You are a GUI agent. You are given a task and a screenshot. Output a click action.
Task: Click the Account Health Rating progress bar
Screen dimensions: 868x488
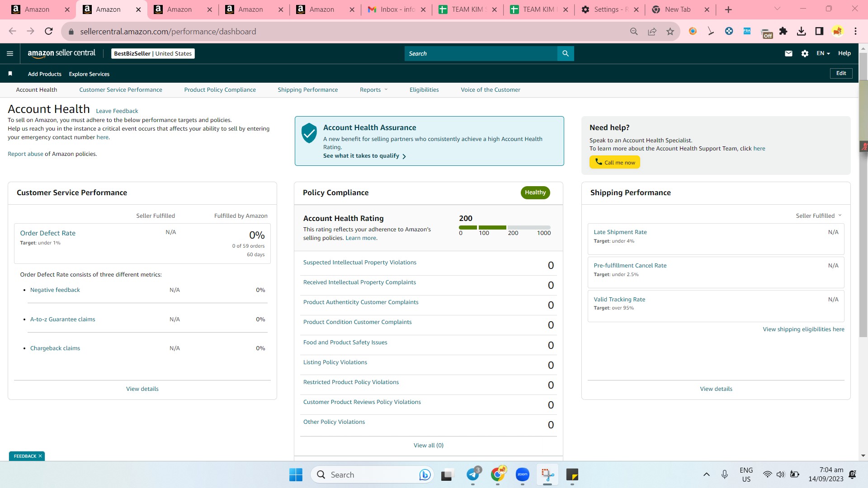505,227
